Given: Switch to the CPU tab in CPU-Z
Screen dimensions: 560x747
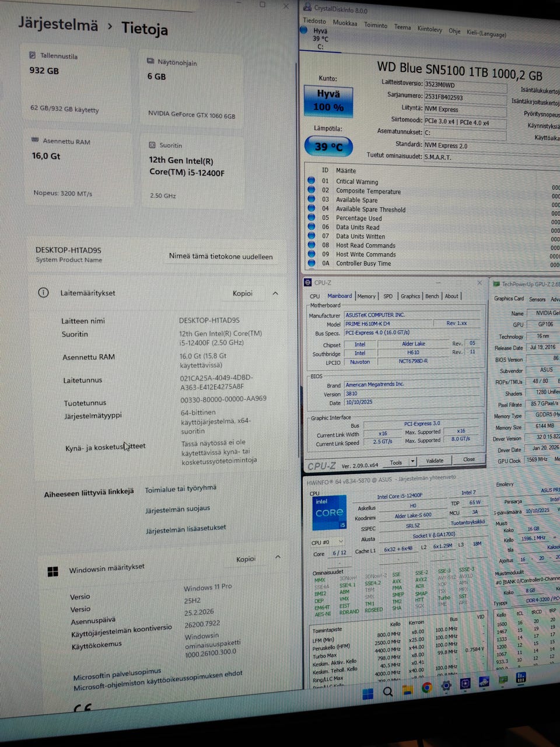Looking at the screenshot, I should click(314, 296).
